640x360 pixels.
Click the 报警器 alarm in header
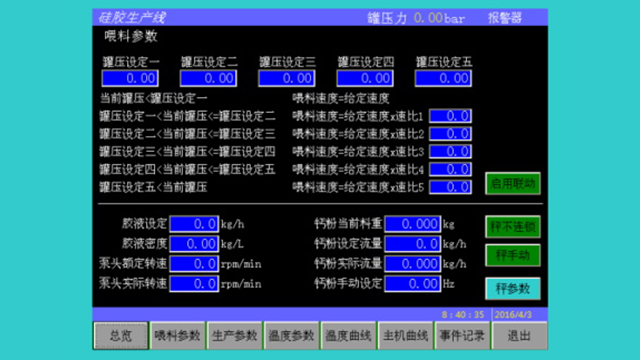click(x=505, y=18)
